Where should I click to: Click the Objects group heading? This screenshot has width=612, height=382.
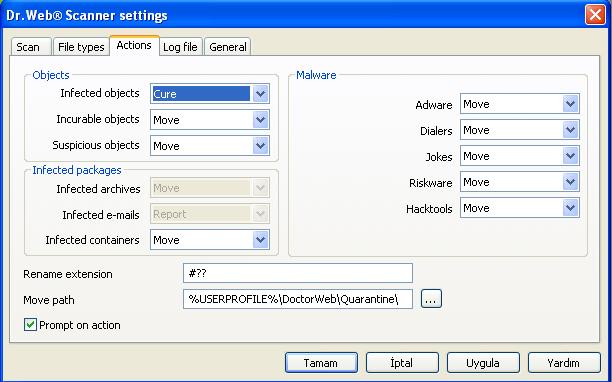coord(51,75)
